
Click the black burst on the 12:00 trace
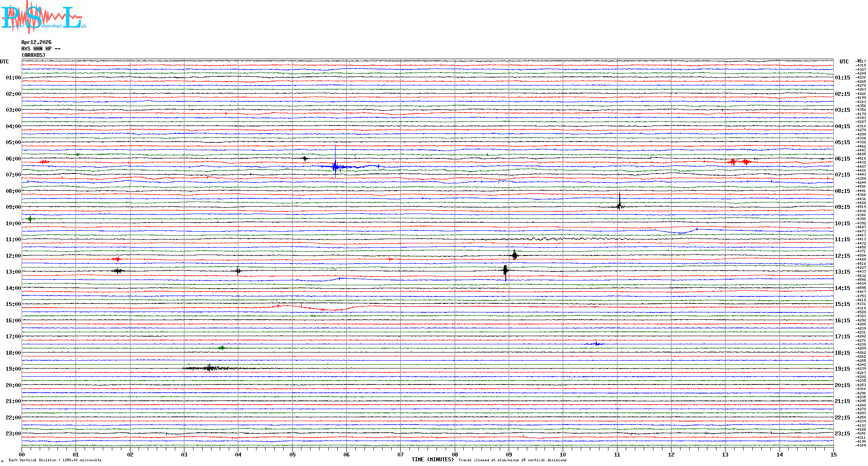tap(514, 255)
